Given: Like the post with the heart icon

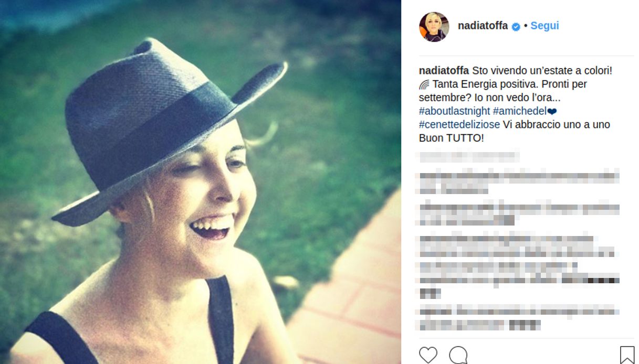Looking at the screenshot, I should (x=428, y=355).
